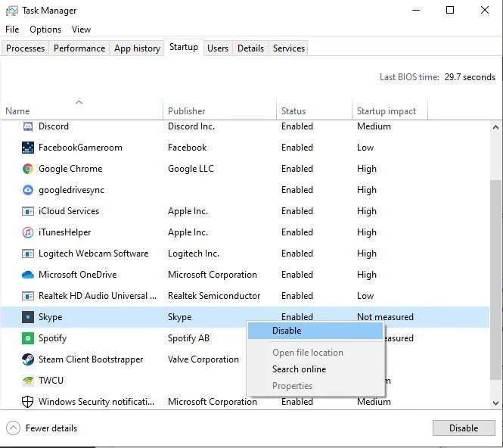Viewport: 503px width, 448px height.
Task: Click the TWCU icon
Action: coord(28,381)
